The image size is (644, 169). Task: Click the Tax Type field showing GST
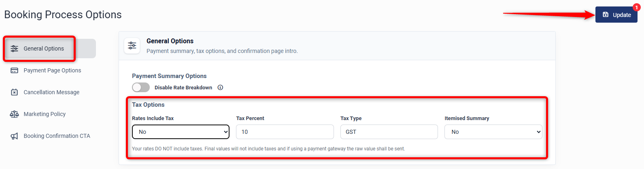point(389,132)
